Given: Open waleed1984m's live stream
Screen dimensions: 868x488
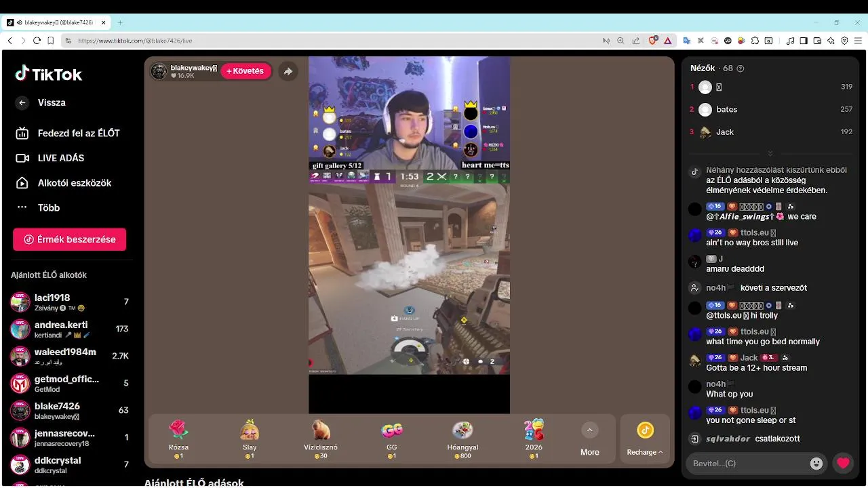Looking at the screenshot, I should (69, 356).
